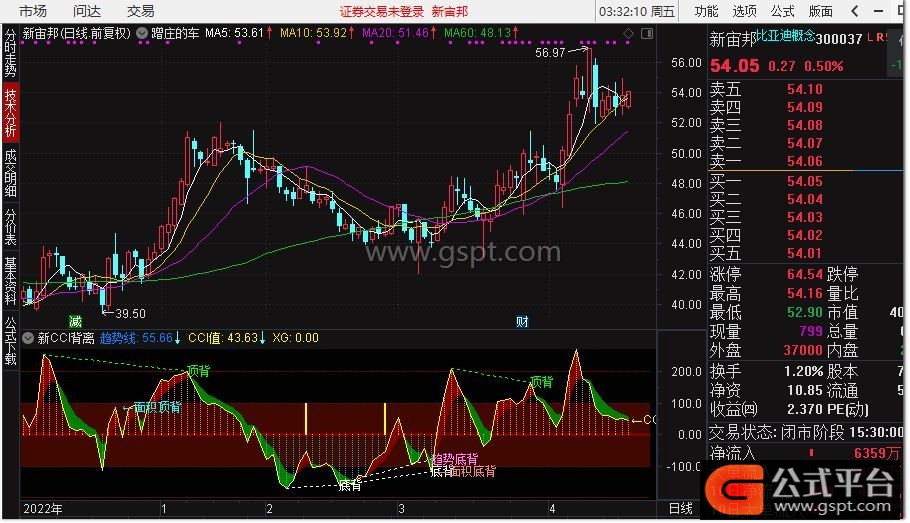Click the 日线 period button
910x523 pixels.
point(681,508)
